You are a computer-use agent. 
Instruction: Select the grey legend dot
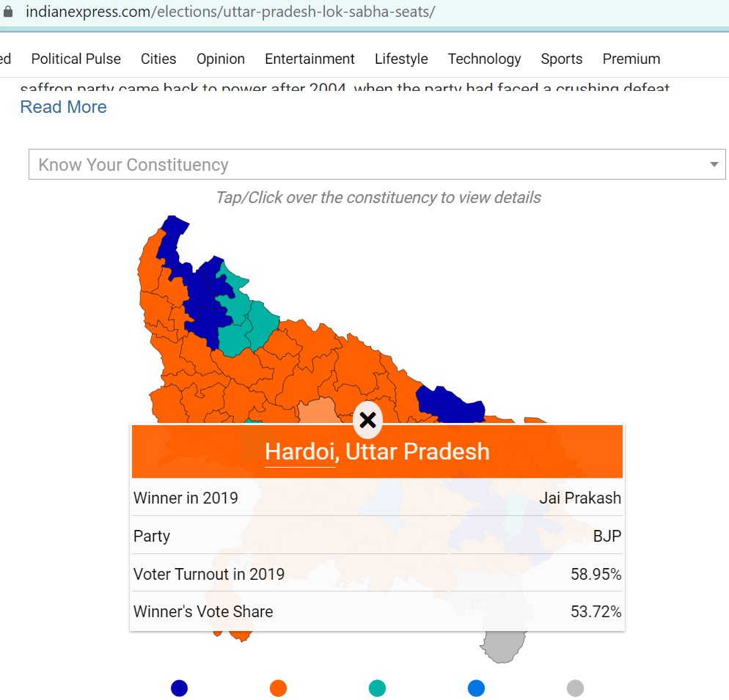pyautogui.click(x=575, y=688)
